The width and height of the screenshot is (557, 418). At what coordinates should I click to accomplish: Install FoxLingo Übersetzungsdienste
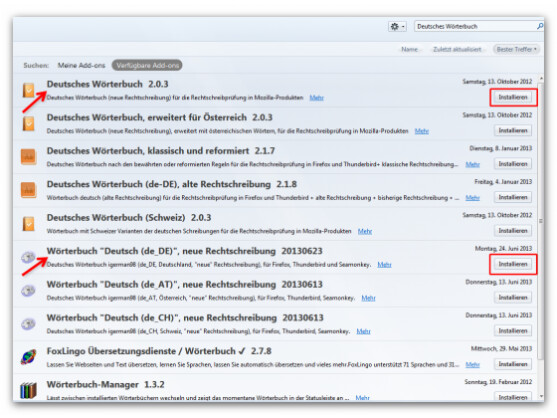click(513, 364)
